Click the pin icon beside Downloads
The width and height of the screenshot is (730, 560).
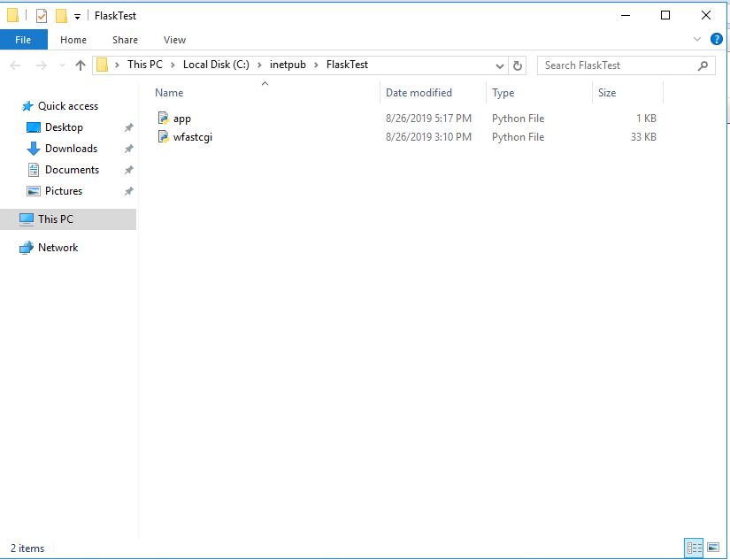coord(129,149)
